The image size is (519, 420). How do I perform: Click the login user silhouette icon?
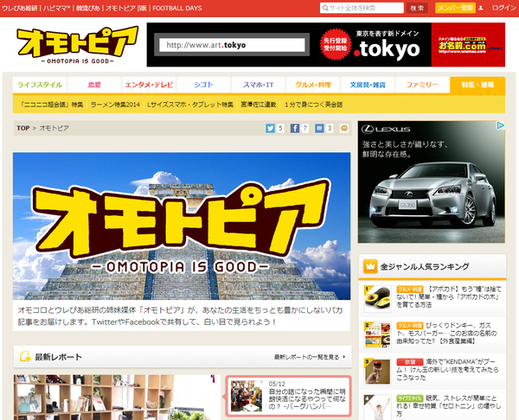(x=480, y=8)
